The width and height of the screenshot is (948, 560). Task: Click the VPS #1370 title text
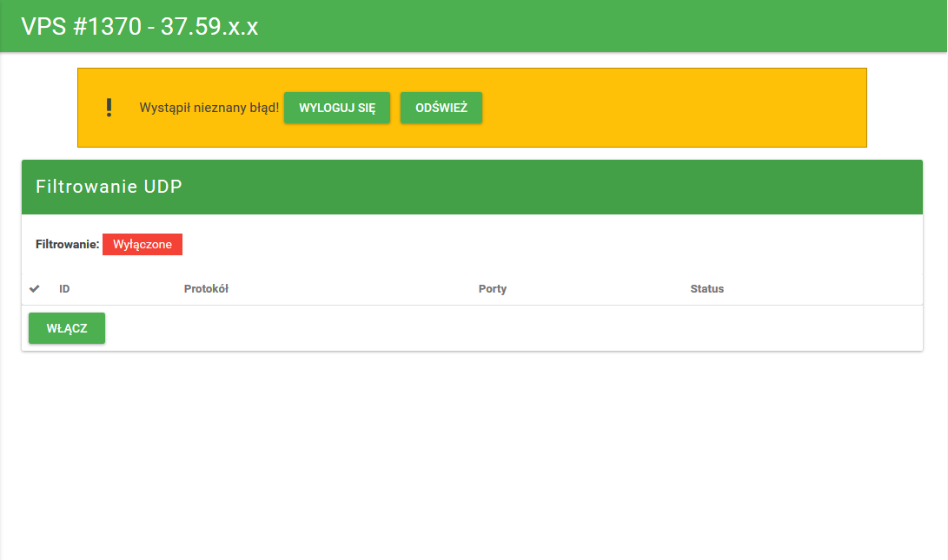[81, 27]
